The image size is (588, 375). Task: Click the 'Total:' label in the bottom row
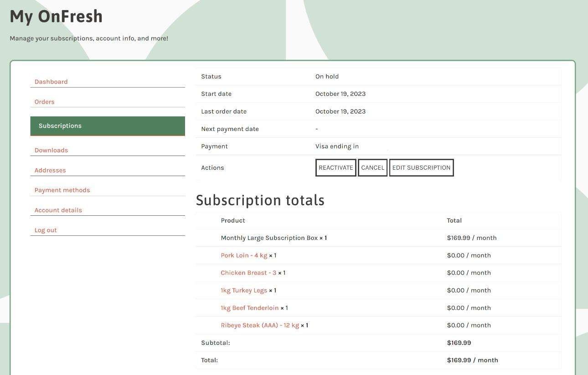(209, 360)
